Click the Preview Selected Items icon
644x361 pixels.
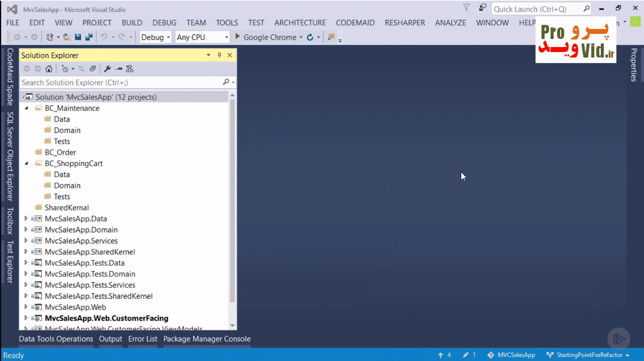pos(119,69)
